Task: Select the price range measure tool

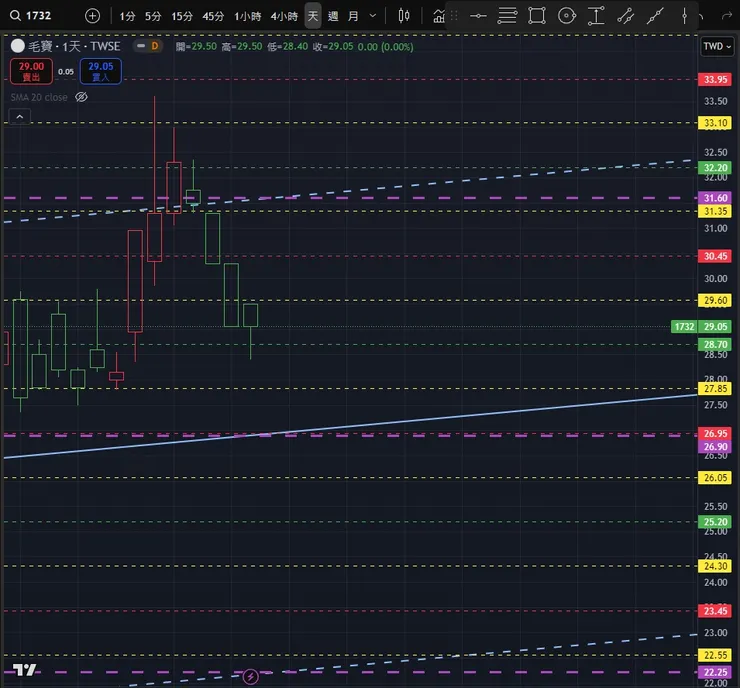Action: (596, 16)
